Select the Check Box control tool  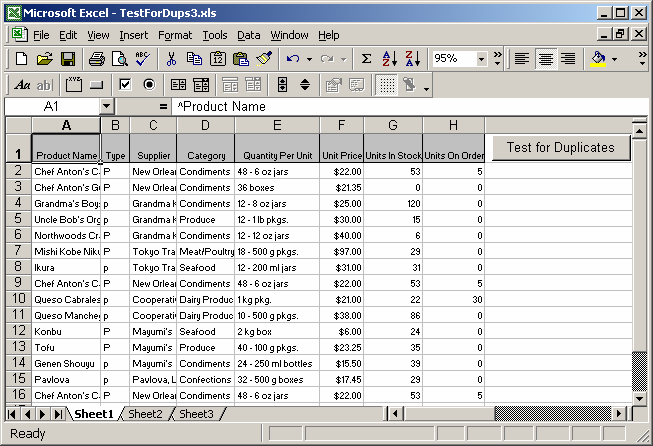[125, 85]
